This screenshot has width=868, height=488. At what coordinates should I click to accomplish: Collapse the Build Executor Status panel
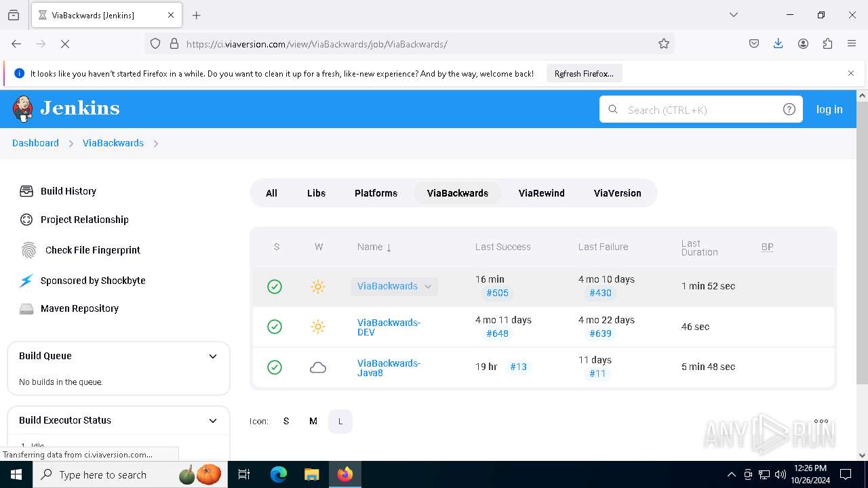coord(213,420)
